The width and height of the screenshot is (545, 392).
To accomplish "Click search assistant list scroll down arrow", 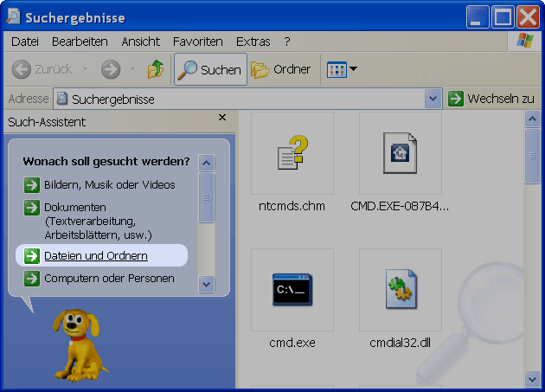I will [x=207, y=285].
